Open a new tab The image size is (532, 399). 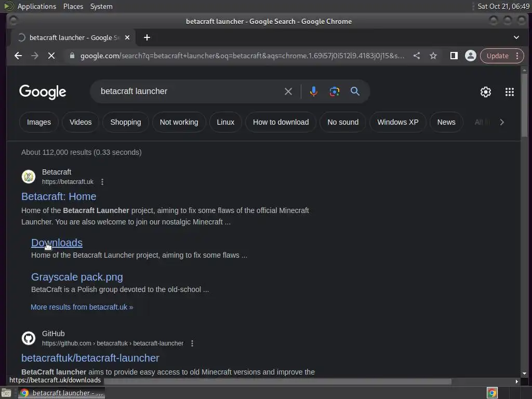coord(147,37)
